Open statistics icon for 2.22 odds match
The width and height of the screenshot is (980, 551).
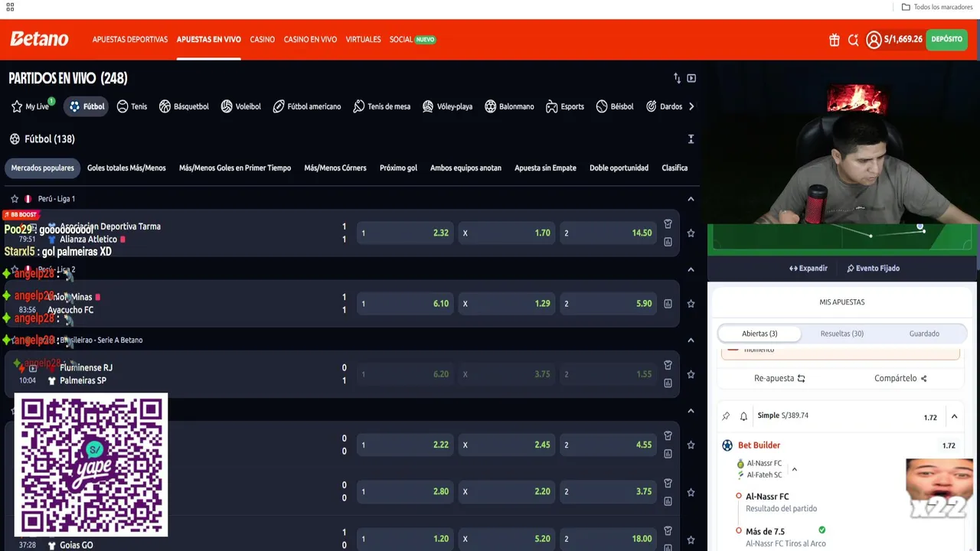click(668, 454)
